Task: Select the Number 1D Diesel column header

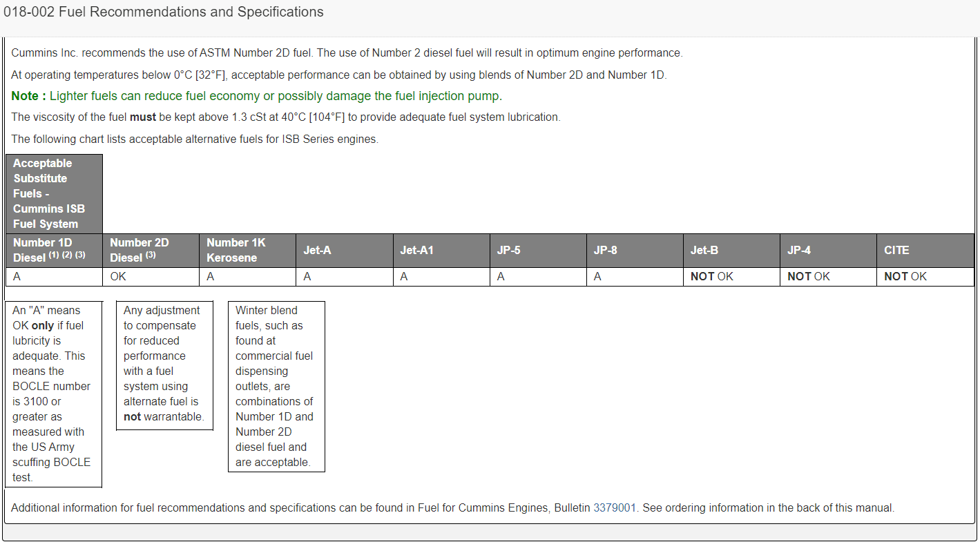Action: pyautogui.click(x=54, y=250)
